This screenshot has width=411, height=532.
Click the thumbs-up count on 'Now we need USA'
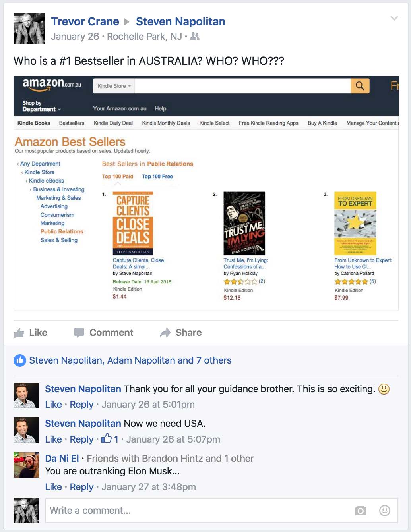click(110, 439)
